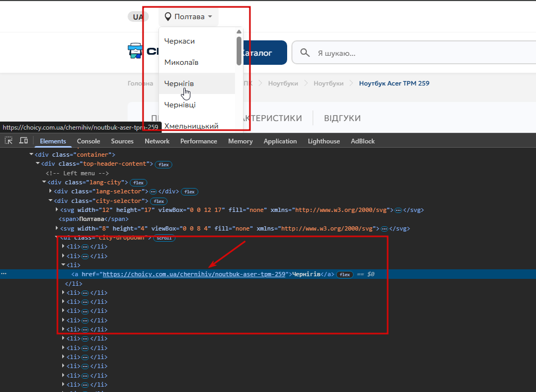
Task: Click the search magnifier icon
Action: pyautogui.click(x=305, y=53)
